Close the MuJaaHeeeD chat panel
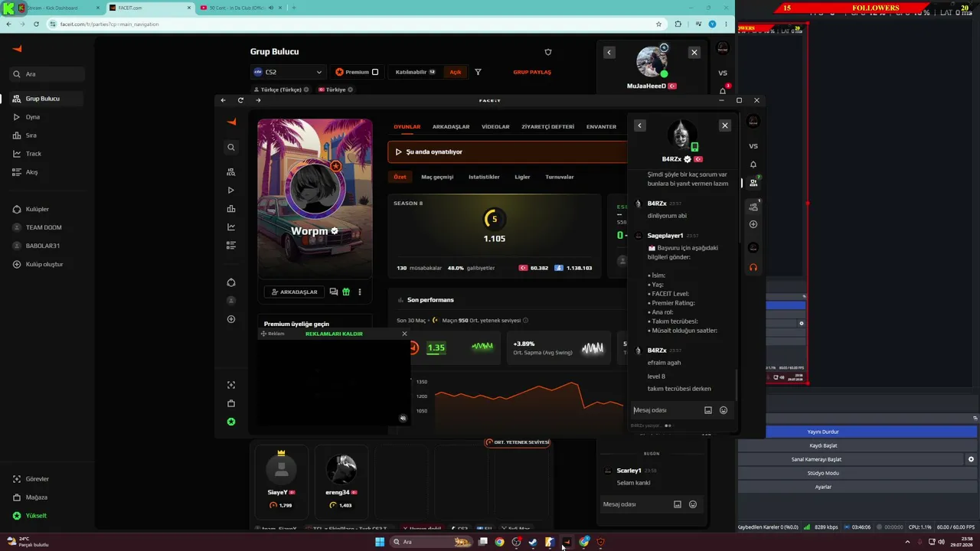Screen dimensions: 980x551 [x=694, y=52]
